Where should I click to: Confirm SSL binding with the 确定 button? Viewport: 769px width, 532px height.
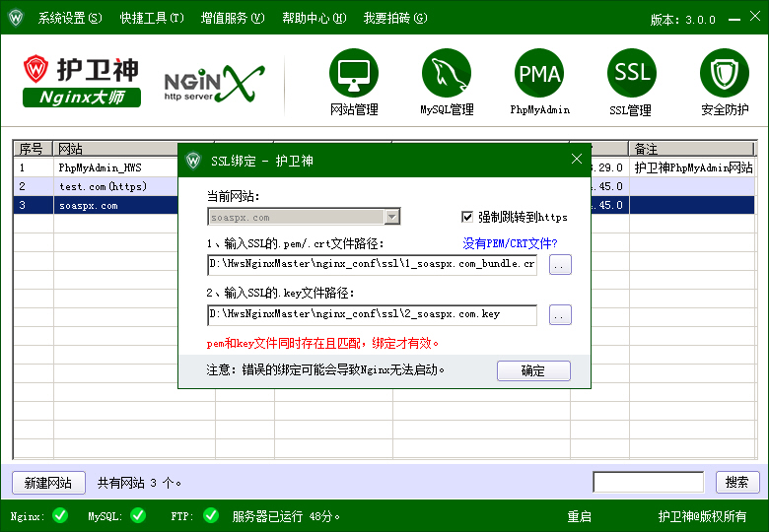[533, 370]
